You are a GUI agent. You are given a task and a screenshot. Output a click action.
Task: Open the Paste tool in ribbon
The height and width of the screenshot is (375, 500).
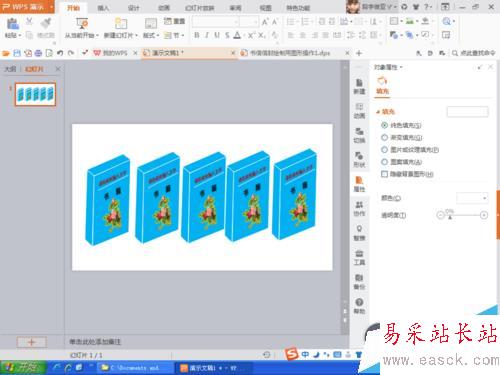(x=12, y=28)
